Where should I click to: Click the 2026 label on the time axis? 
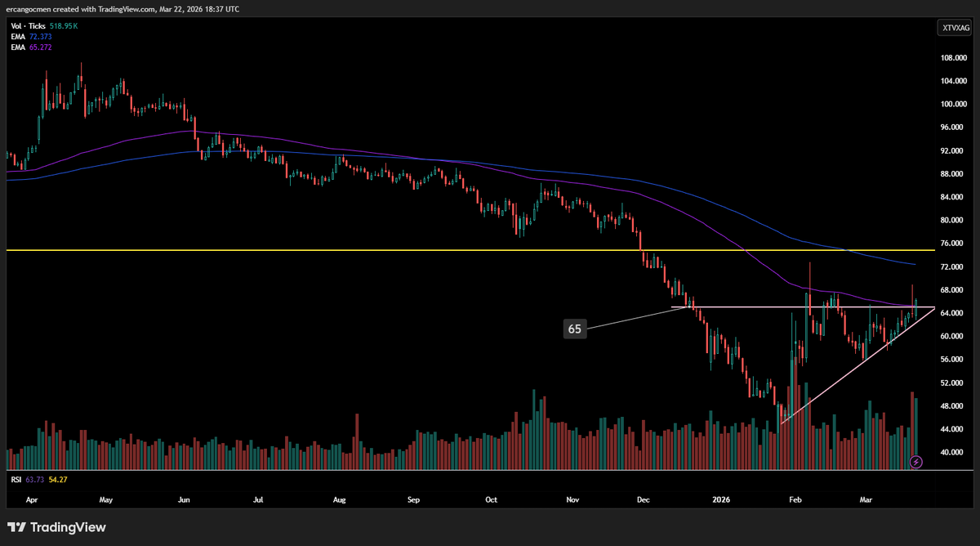tap(721, 498)
